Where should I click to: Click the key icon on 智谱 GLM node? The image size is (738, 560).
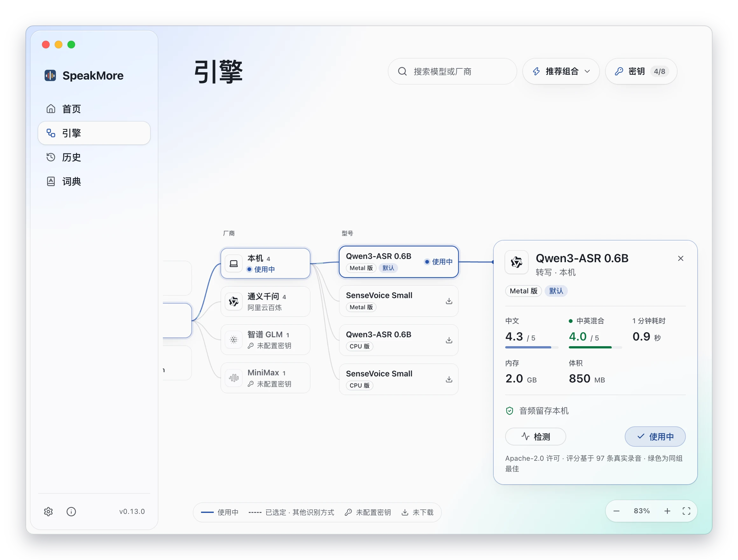point(251,346)
